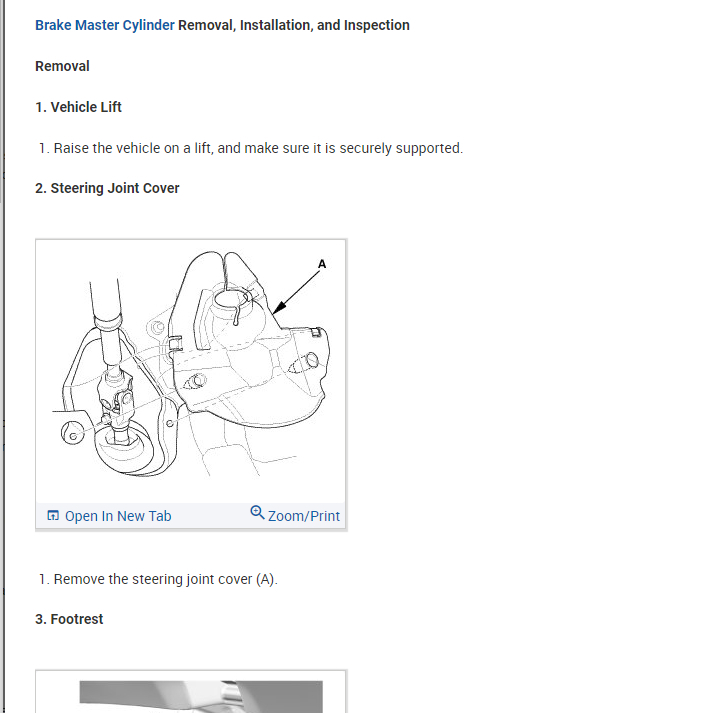Screen dimensions: 728x713
Task: Click the 2. Steering Joint Cover heading
Action: pos(107,188)
